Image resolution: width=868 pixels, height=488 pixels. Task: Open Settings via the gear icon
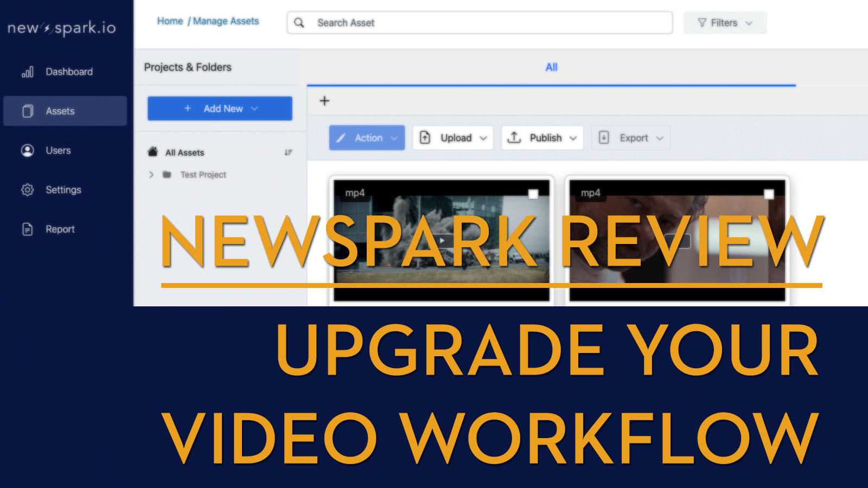click(x=27, y=190)
